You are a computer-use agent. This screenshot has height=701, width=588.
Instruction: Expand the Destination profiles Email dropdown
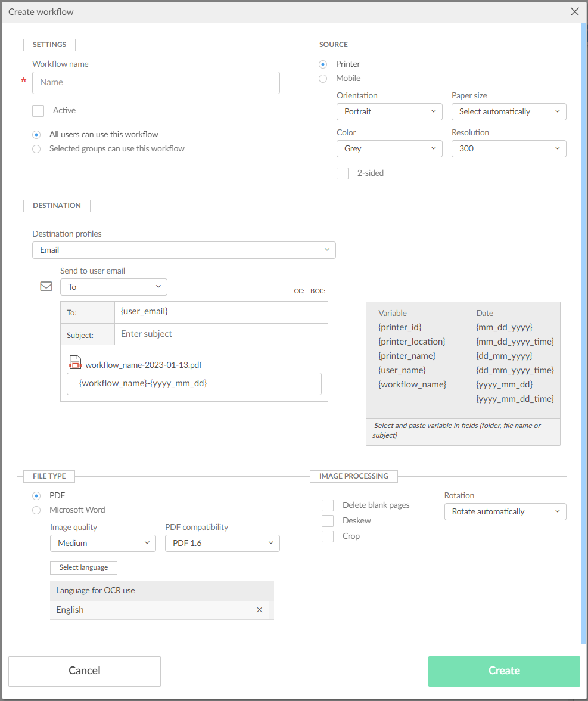pos(183,250)
